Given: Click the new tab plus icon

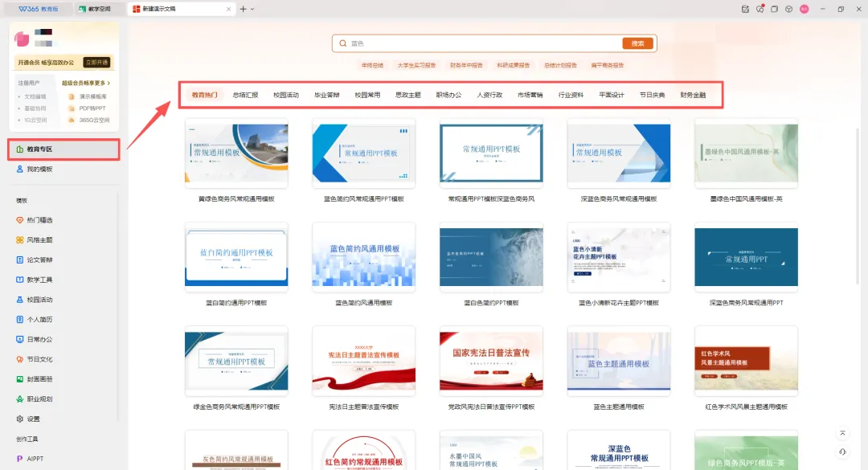Looking at the screenshot, I should [243, 9].
